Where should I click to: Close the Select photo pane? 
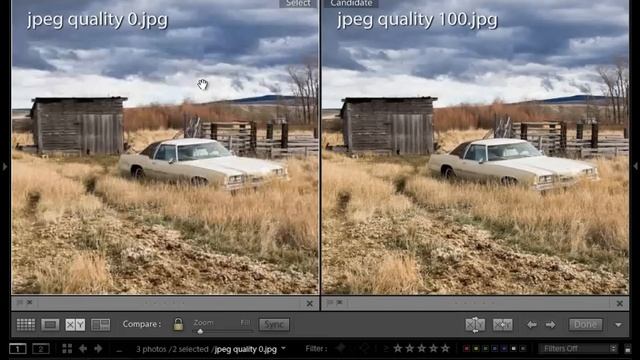pyautogui.click(x=309, y=303)
